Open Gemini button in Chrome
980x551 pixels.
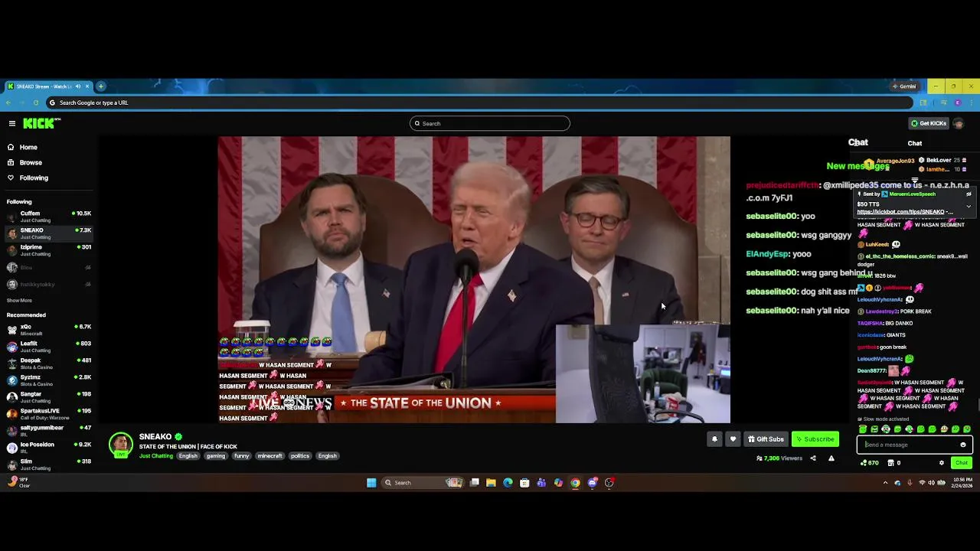click(905, 86)
